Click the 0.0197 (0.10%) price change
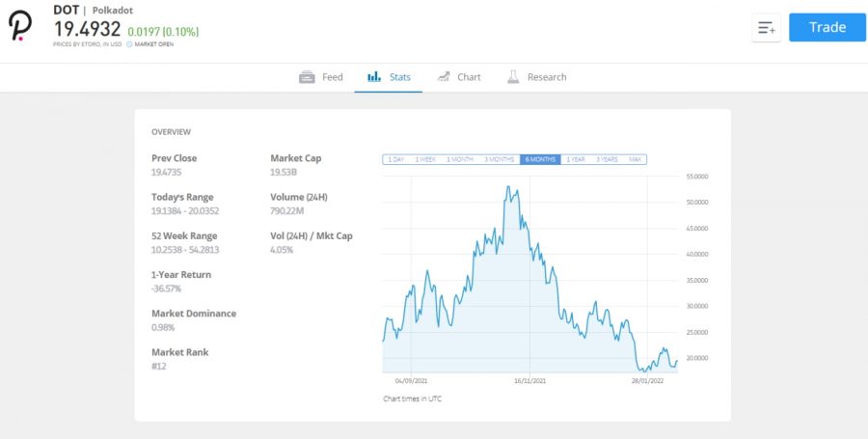868x439 pixels. [x=163, y=32]
